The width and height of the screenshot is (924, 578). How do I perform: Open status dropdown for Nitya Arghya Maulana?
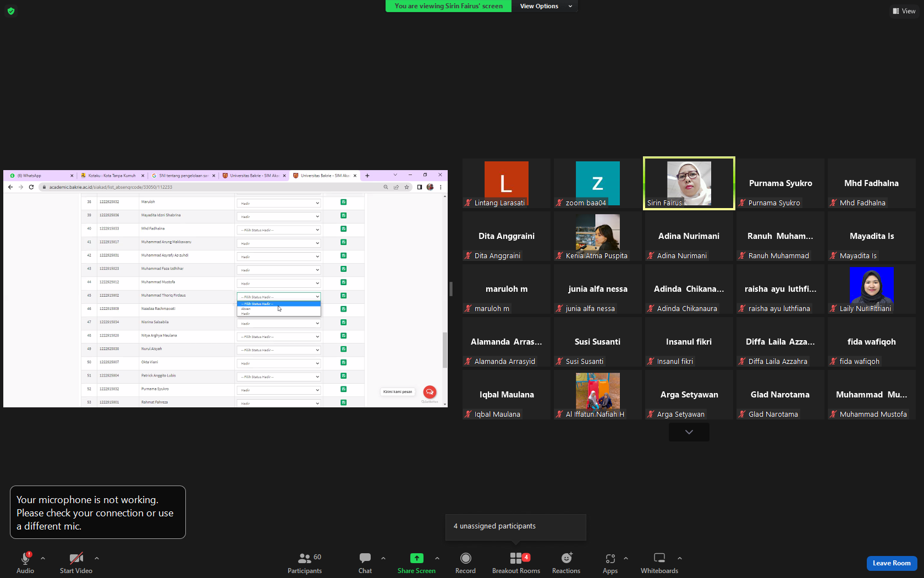point(279,337)
